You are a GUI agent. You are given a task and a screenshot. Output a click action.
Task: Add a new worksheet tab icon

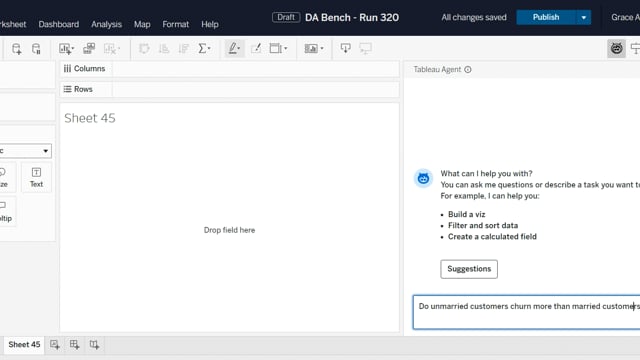pyautogui.click(x=55, y=344)
